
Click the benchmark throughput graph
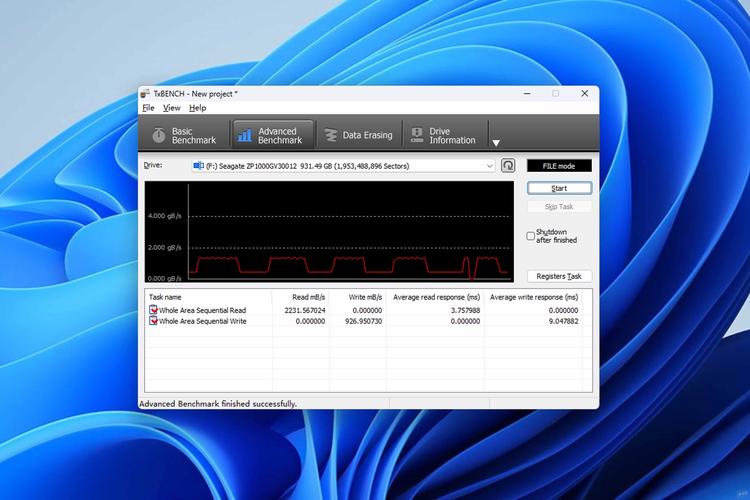coord(329,232)
